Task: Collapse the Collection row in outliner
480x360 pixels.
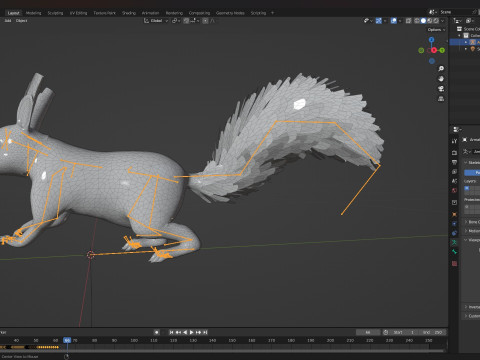Action: [x=460, y=36]
